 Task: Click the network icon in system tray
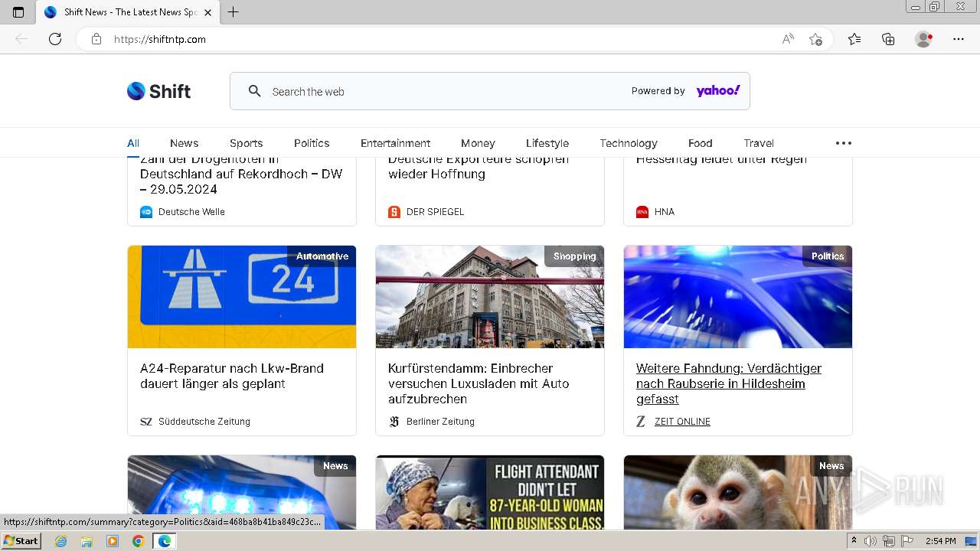point(889,541)
